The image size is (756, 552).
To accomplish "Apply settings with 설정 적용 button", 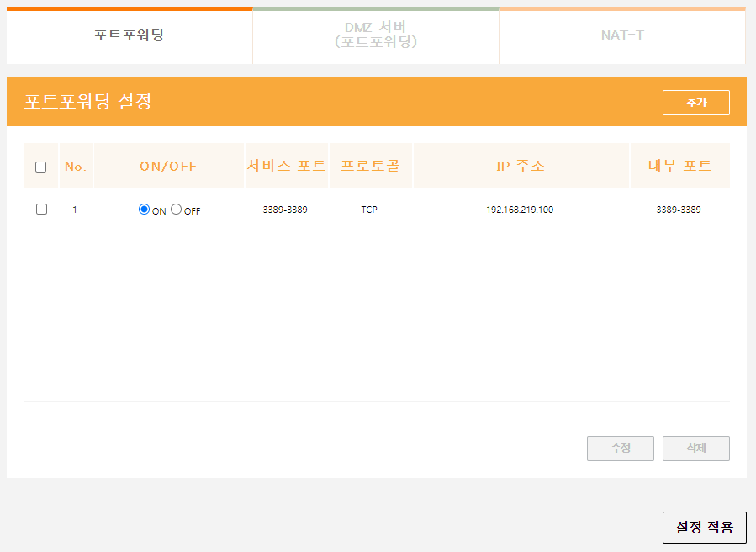I will (705, 528).
